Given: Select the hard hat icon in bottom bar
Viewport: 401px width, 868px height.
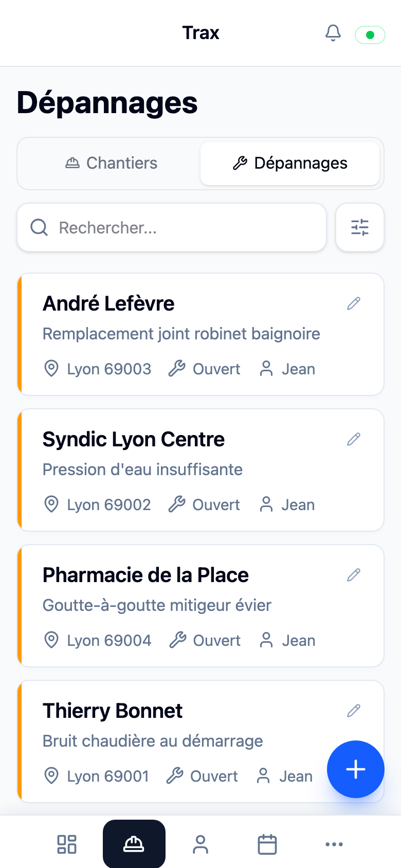Looking at the screenshot, I should coord(134,844).
